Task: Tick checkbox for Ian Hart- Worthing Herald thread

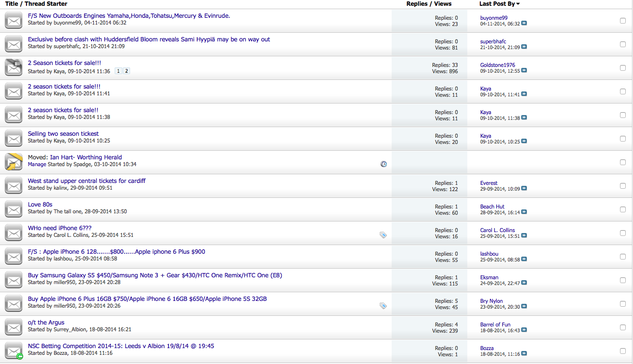Action: [x=623, y=162]
